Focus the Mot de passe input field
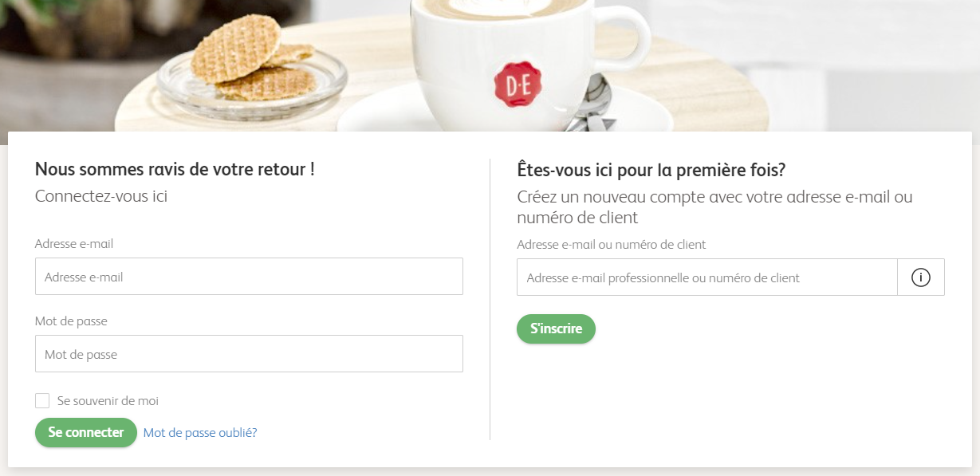Screen dimensions: 980x476 249,353
